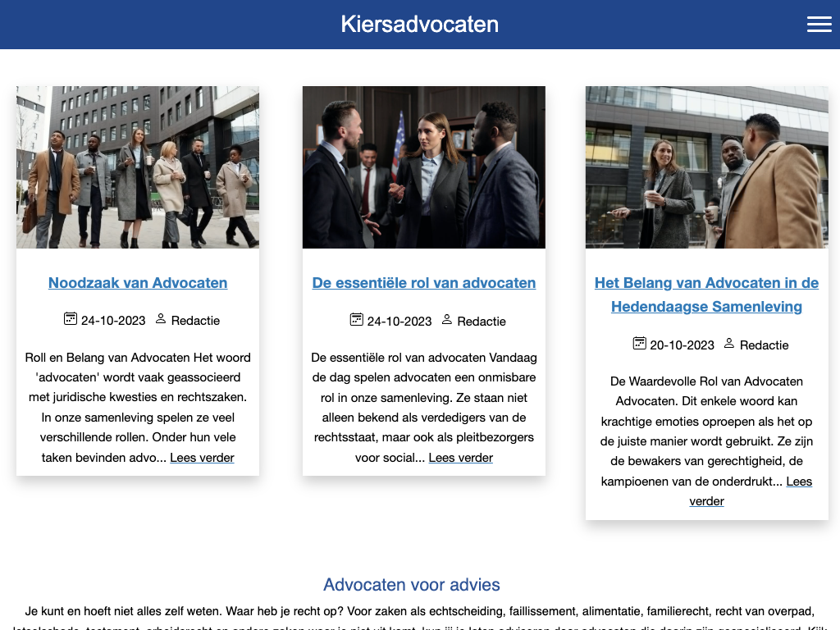Click calendar icon on De essentiële rol card
This screenshot has height=630, width=840.
tap(356, 320)
